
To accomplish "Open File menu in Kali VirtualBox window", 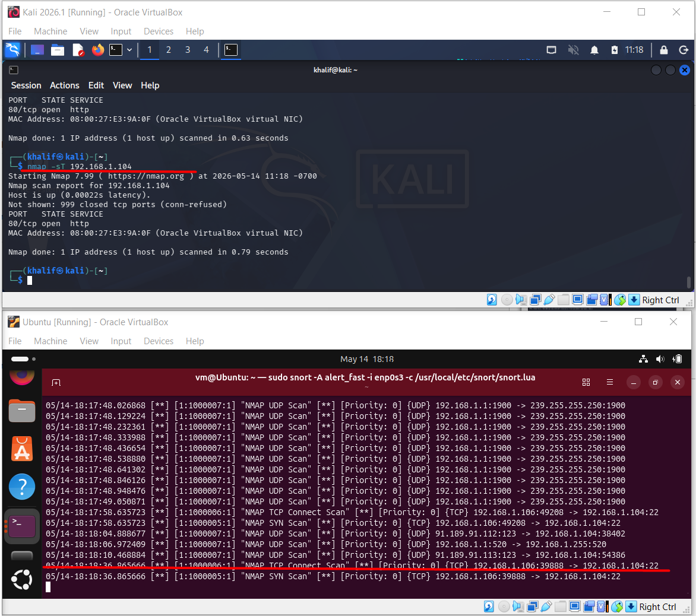I will click(x=15, y=31).
